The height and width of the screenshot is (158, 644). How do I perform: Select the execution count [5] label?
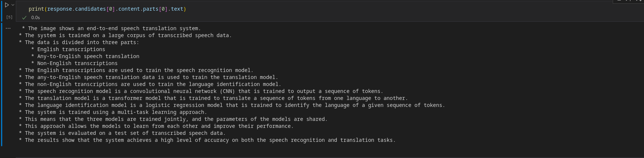click(9, 17)
